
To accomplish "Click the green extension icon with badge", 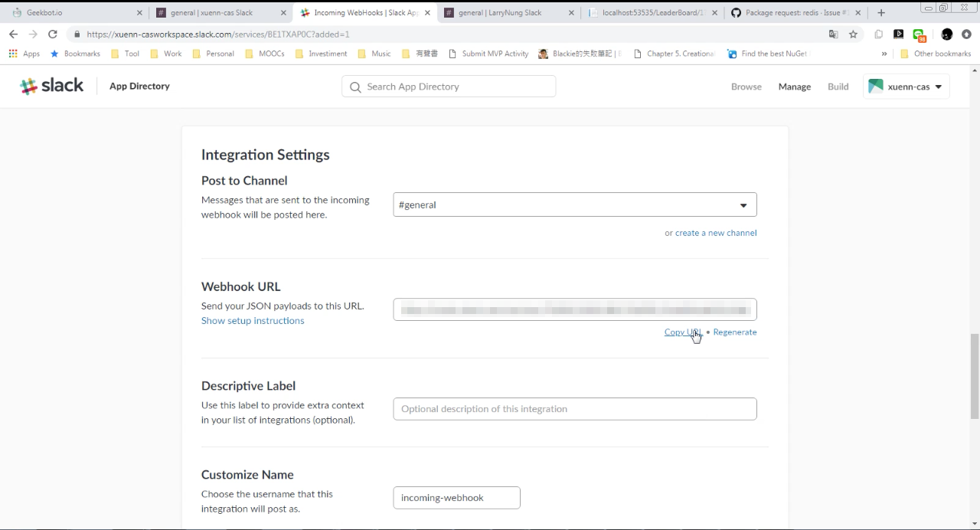I will tap(920, 34).
